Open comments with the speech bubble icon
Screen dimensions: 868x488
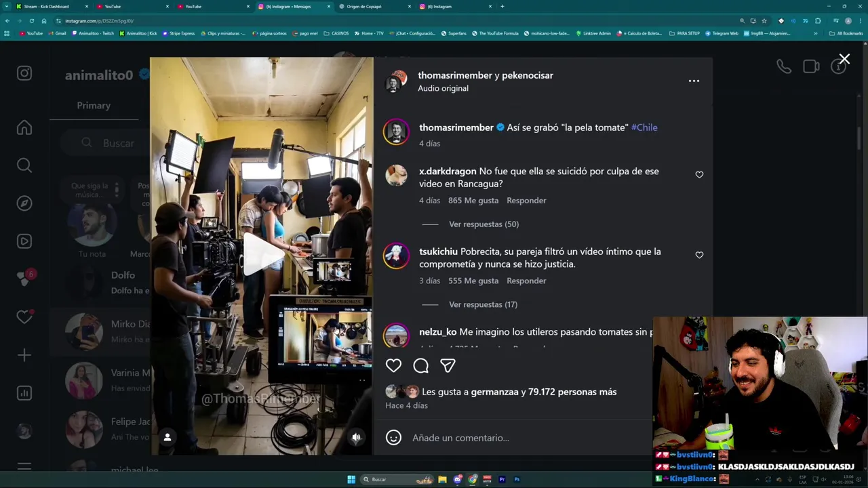[420, 366]
